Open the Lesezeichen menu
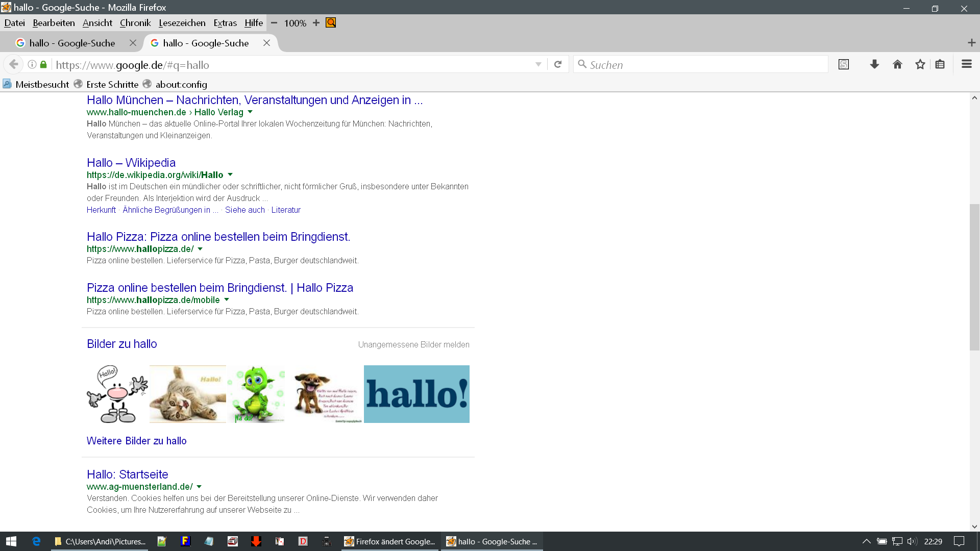Screen dimensions: 980x551 click(x=182, y=23)
